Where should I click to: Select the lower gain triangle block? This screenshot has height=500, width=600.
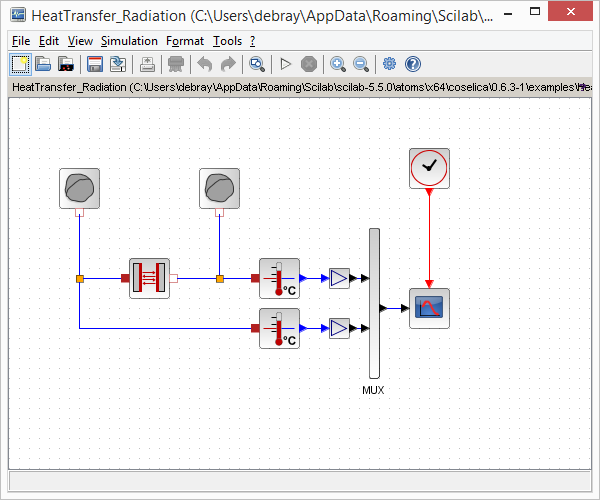[339, 328]
